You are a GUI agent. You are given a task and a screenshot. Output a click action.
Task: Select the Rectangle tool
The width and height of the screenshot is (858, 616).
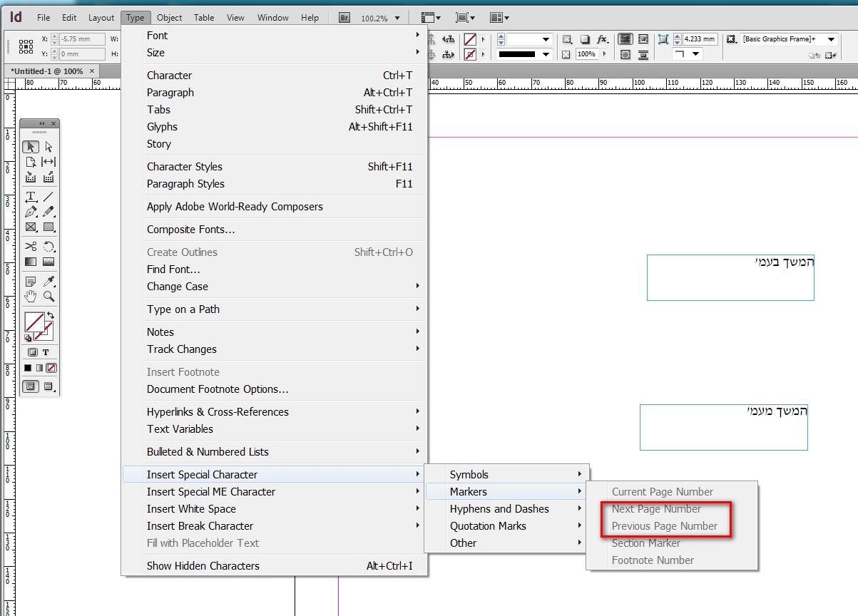(x=48, y=227)
